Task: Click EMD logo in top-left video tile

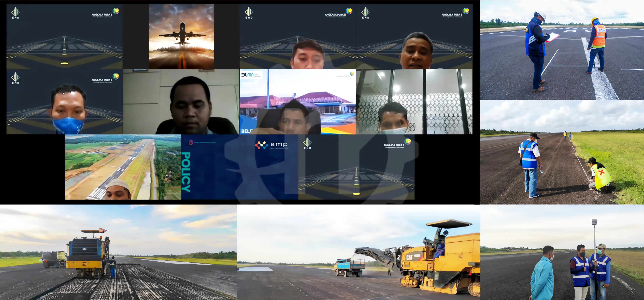Action: (15, 13)
